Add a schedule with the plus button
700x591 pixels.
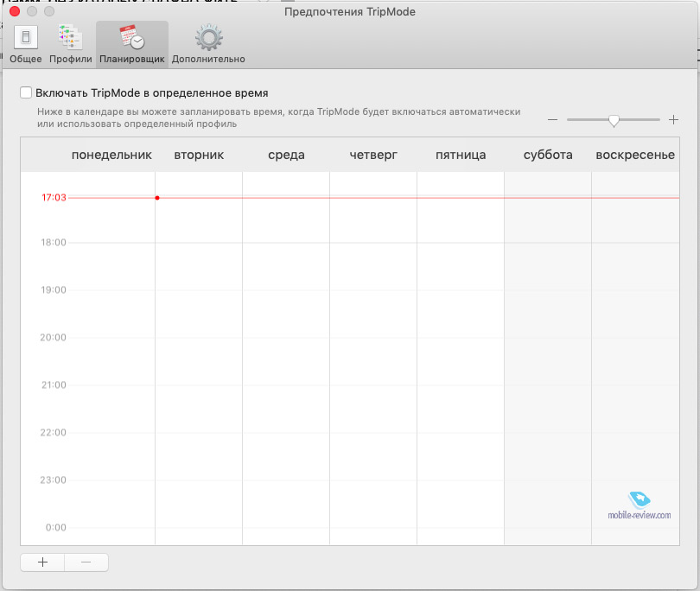42,562
